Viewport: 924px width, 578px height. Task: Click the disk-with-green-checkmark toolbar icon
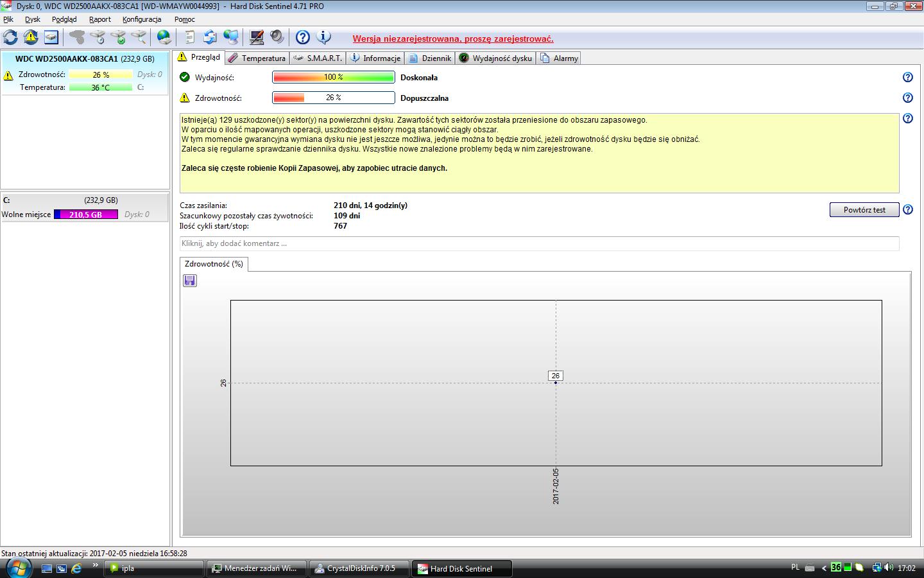point(118,37)
